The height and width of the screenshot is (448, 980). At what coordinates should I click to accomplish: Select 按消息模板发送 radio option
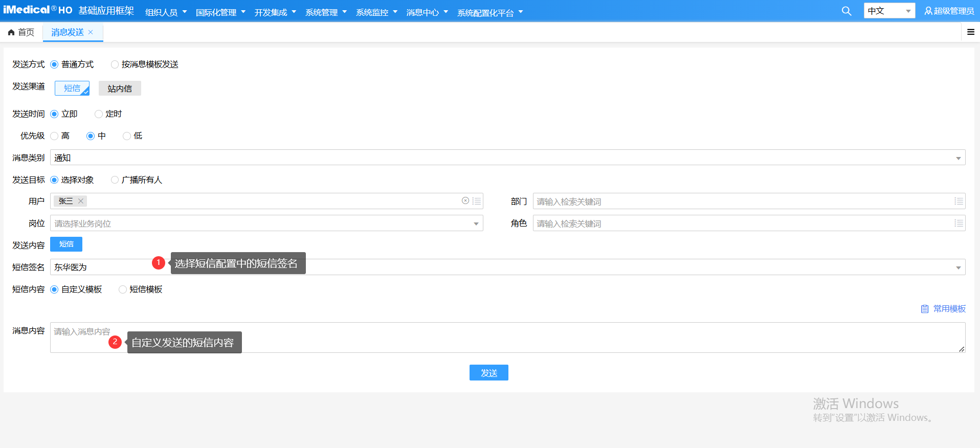click(x=115, y=64)
